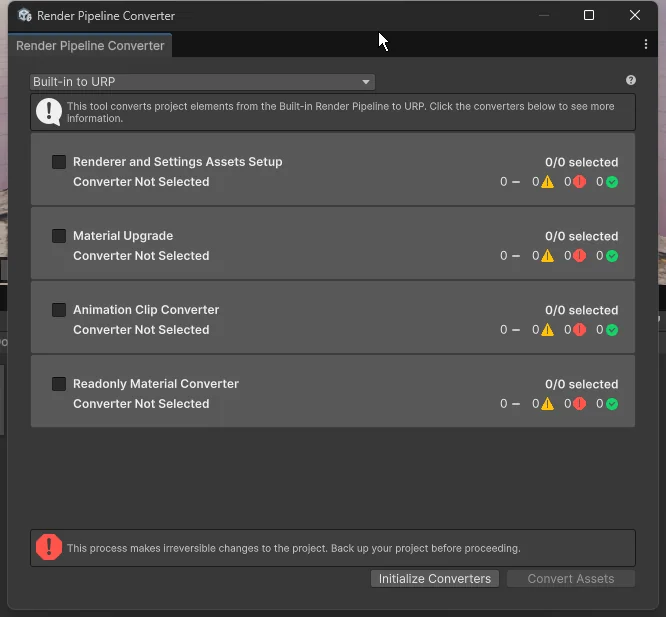The width and height of the screenshot is (666, 617).
Task: Click the warning icon in Renderer and Settings row
Action: point(547,182)
